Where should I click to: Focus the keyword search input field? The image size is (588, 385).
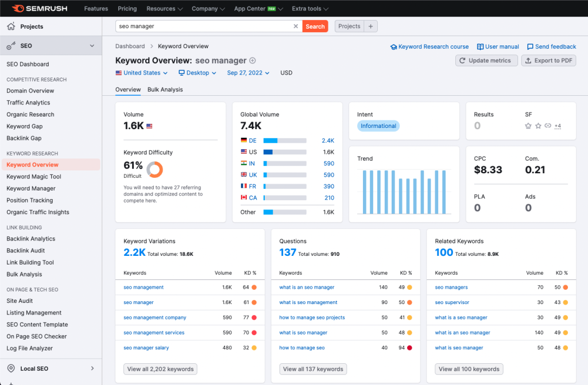[x=204, y=26]
